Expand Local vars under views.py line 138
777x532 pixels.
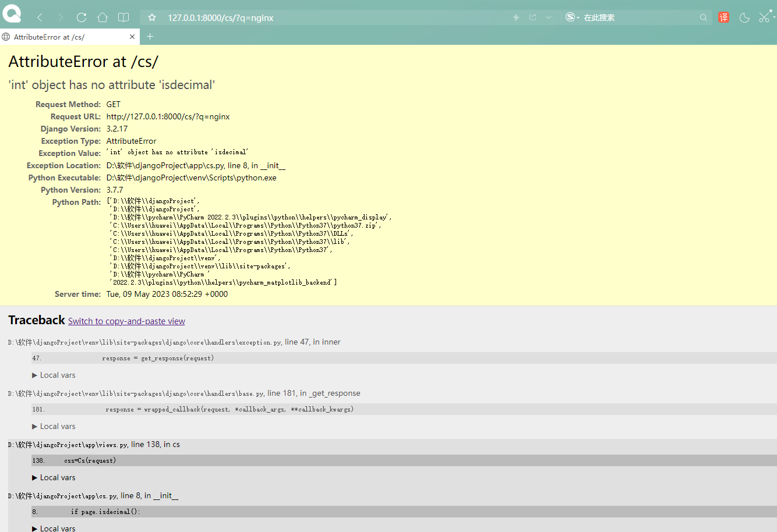[x=54, y=477]
